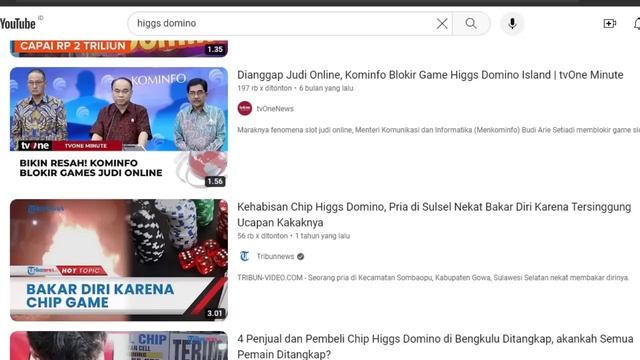Open the Create video camera icon
This screenshot has height=360, width=640.
tap(609, 24)
